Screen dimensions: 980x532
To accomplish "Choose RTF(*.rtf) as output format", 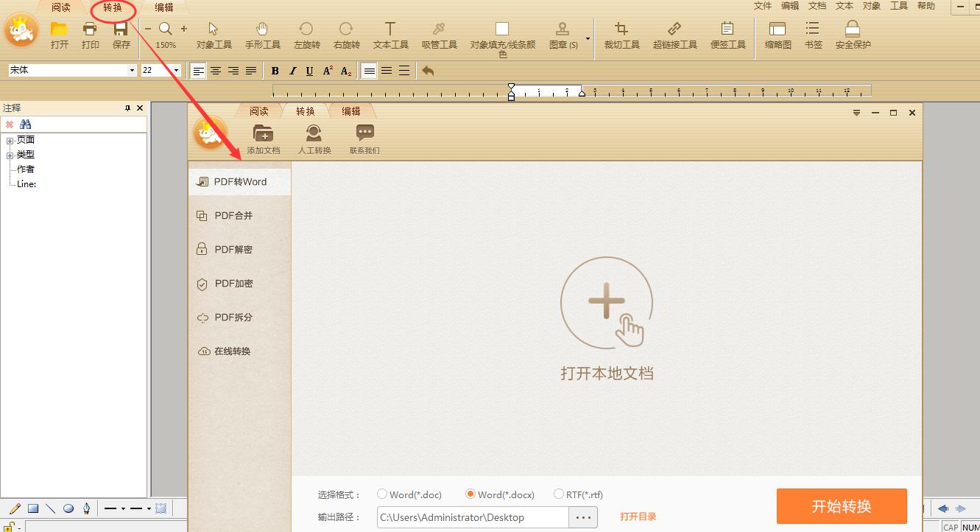I will coord(557,494).
